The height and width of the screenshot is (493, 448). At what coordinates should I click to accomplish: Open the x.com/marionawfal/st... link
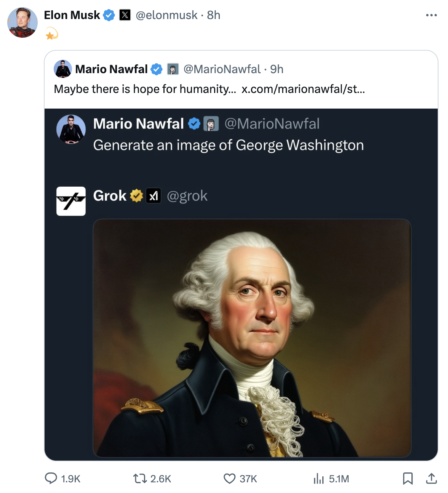click(303, 89)
